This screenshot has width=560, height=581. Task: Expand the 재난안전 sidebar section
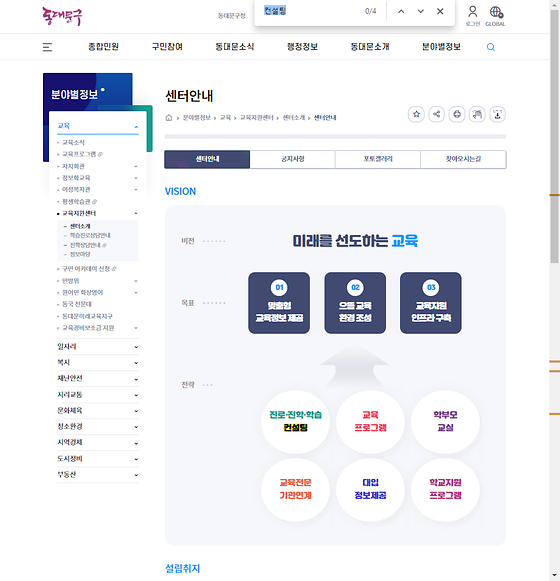pos(98,379)
